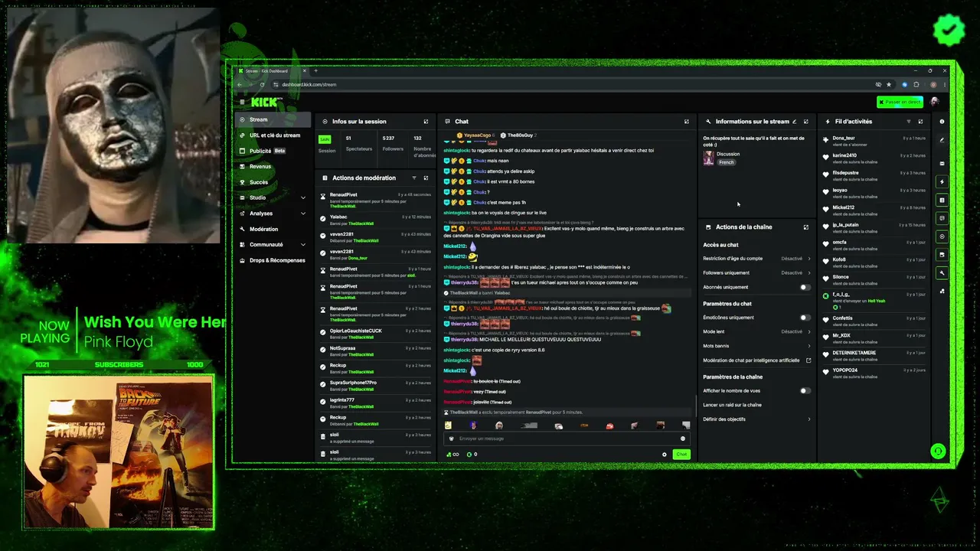Pop out the Actions de la chaîne panel
980x551 pixels.
(805, 227)
